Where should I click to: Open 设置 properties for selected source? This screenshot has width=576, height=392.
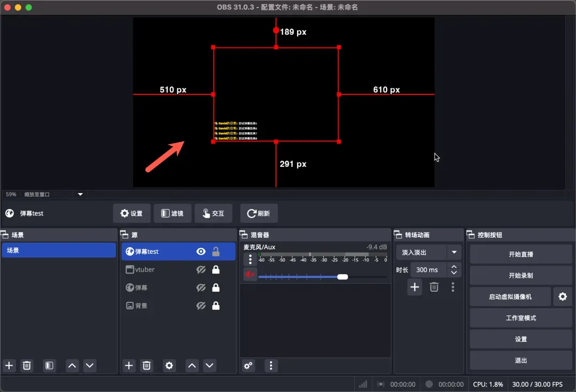coord(132,213)
